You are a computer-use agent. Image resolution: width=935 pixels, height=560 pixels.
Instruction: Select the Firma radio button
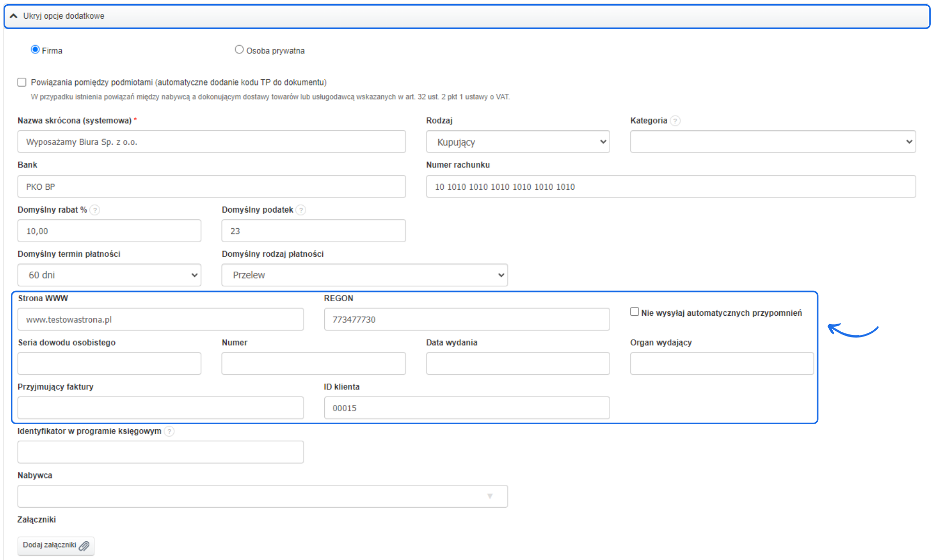pos(35,50)
